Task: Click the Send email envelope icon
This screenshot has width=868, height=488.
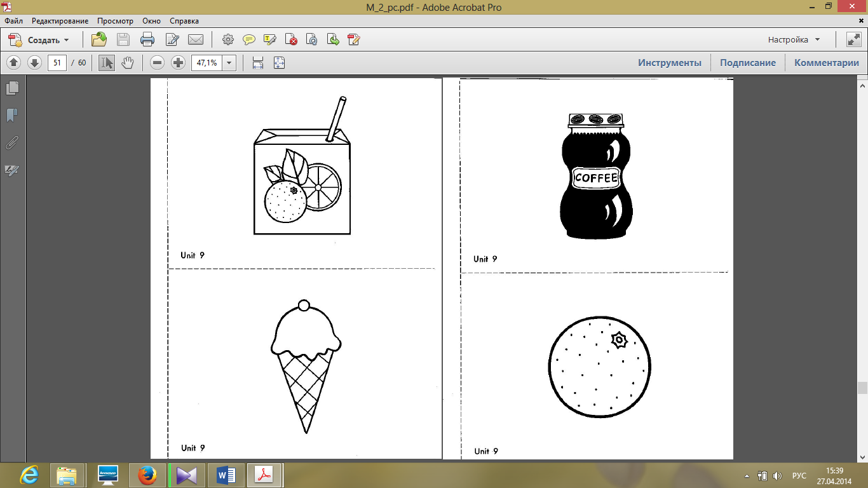Action: (196, 40)
